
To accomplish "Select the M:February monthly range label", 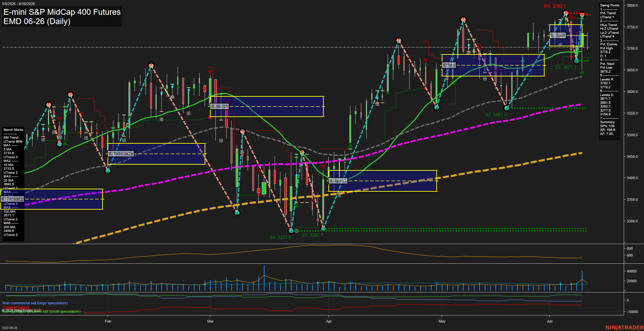I will [121, 153].
